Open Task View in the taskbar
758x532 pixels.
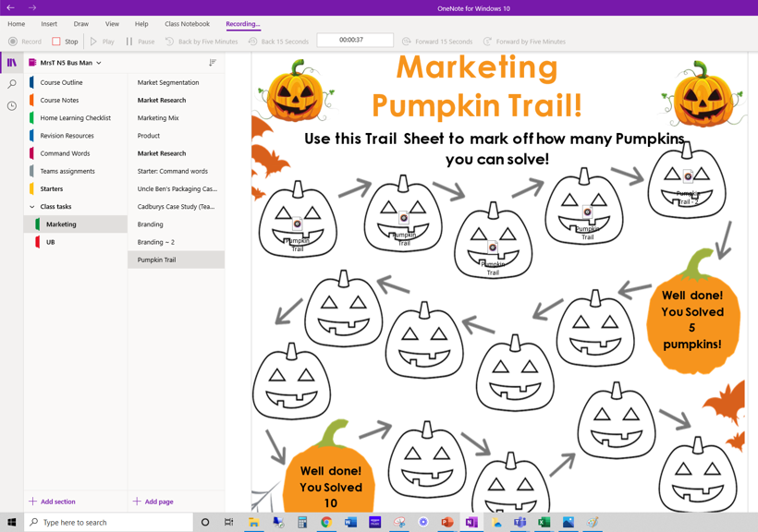[x=229, y=523]
